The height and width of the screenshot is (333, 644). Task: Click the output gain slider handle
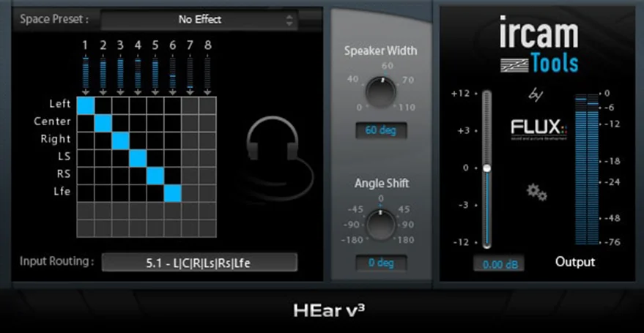486,168
